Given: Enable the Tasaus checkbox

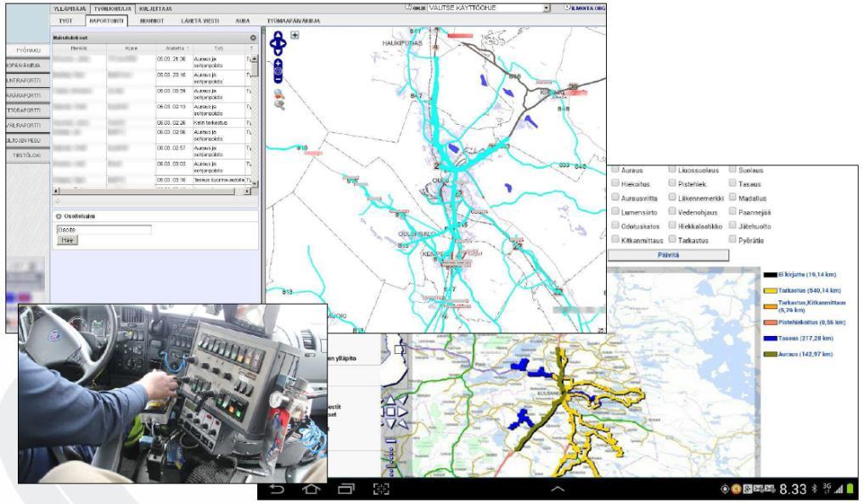Looking at the screenshot, I should pos(732,183).
